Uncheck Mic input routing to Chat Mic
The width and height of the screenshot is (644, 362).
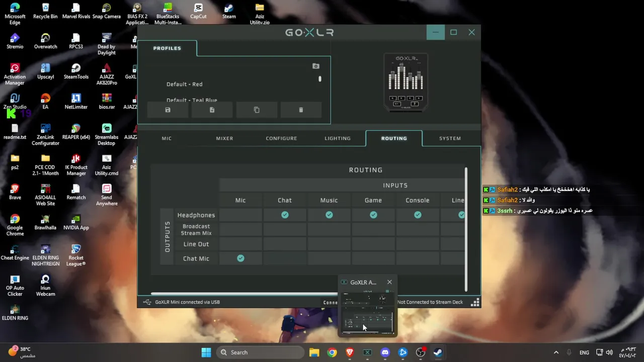point(240,258)
